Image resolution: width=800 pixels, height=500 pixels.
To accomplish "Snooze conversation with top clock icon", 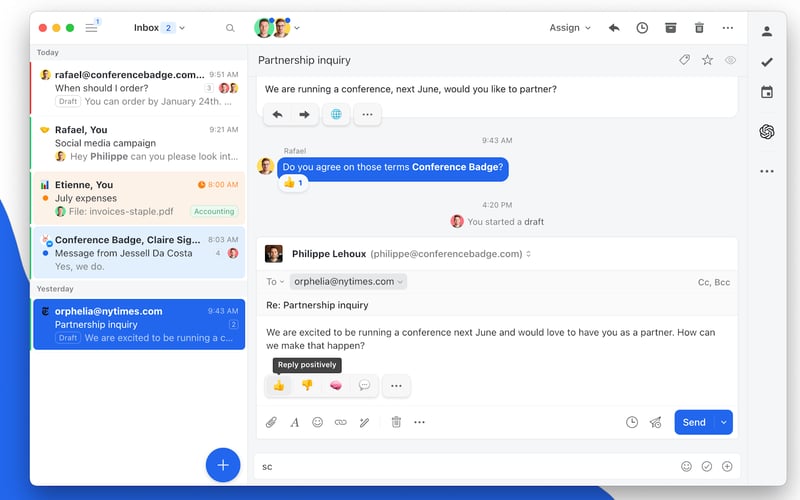I will pyautogui.click(x=642, y=28).
